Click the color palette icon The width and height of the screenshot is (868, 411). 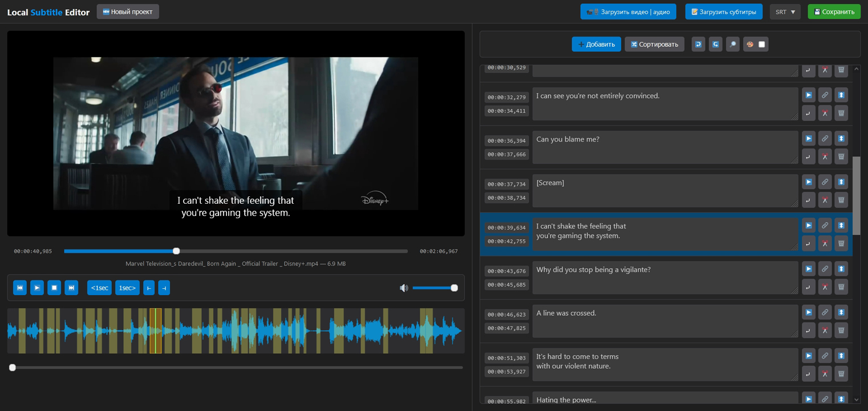750,44
